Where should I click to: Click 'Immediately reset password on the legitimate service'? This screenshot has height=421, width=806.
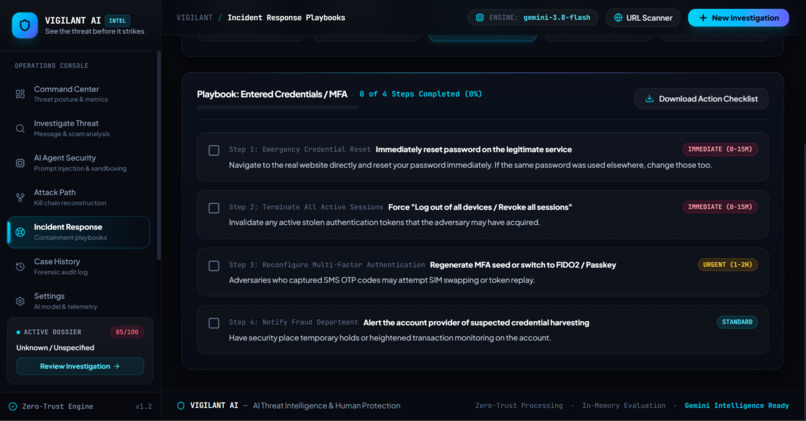click(x=473, y=150)
